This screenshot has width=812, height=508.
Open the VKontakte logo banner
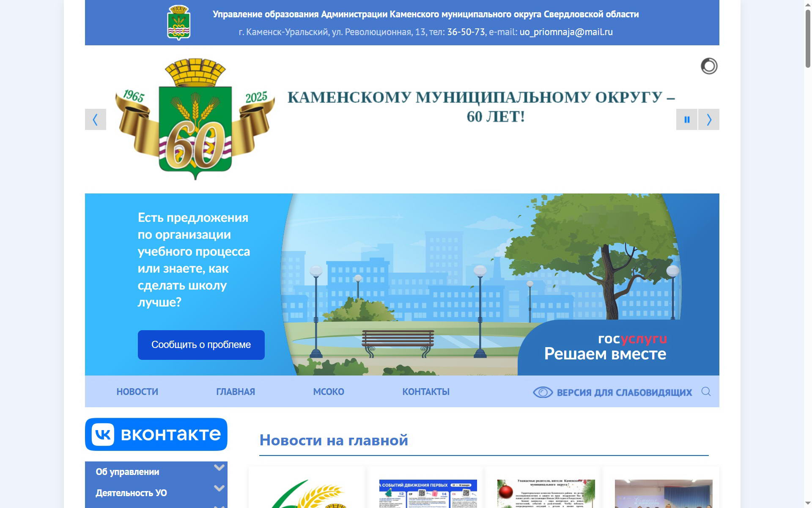coord(156,434)
